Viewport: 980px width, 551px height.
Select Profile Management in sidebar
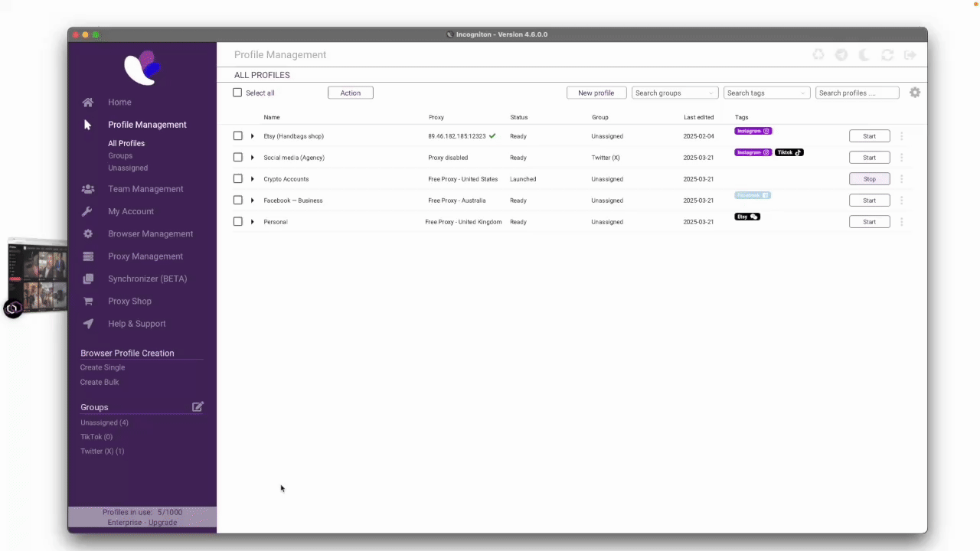pos(147,125)
